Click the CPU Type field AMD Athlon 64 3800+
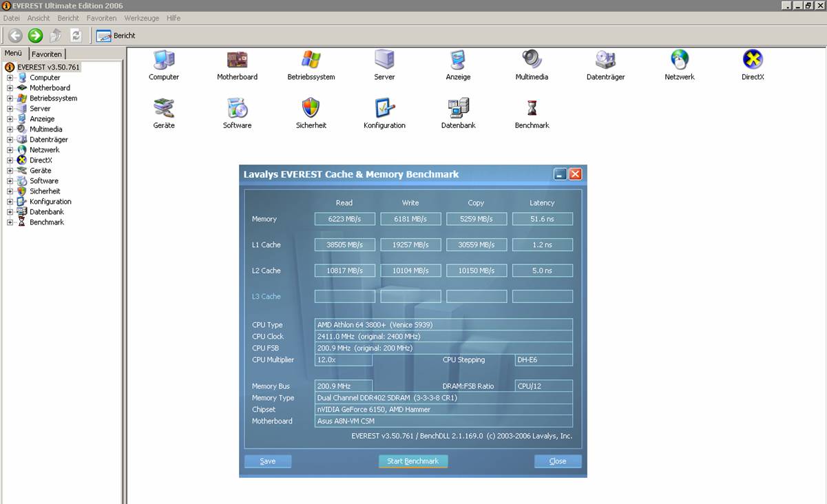 (443, 325)
